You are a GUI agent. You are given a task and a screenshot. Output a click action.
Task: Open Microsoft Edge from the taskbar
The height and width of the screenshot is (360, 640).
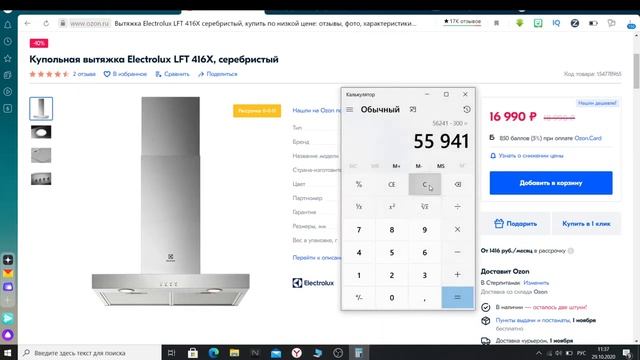click(213, 353)
